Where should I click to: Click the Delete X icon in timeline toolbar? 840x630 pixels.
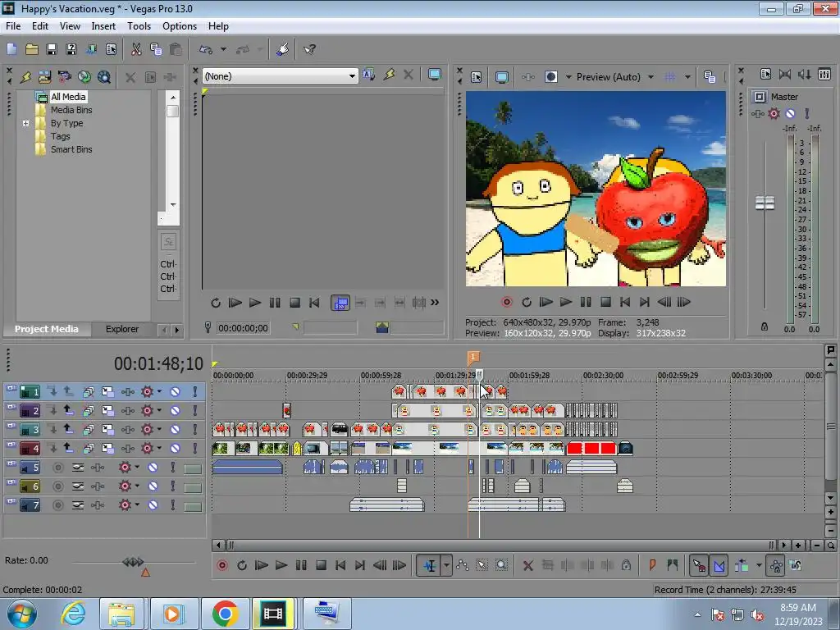point(527,565)
